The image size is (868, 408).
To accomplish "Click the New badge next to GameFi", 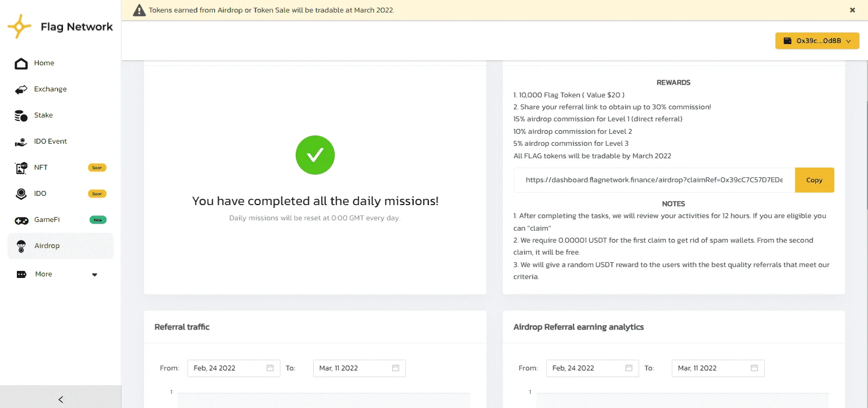I will pos(98,220).
